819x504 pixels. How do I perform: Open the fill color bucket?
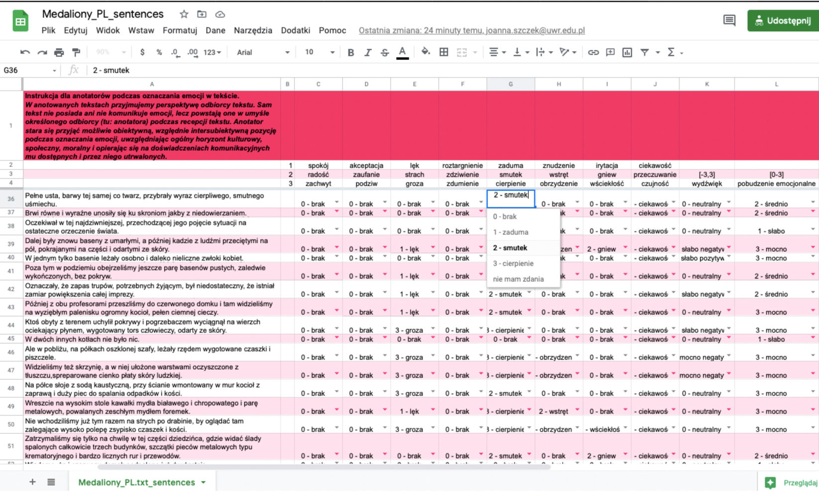coord(425,52)
